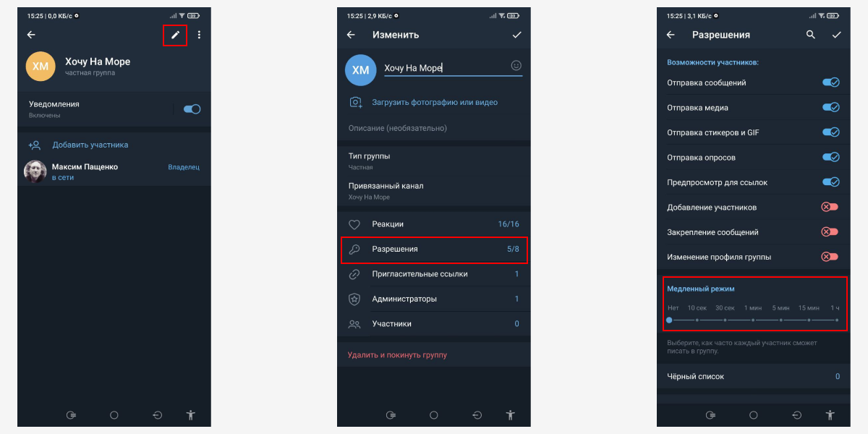Open Привязанный канал setting

click(434, 191)
